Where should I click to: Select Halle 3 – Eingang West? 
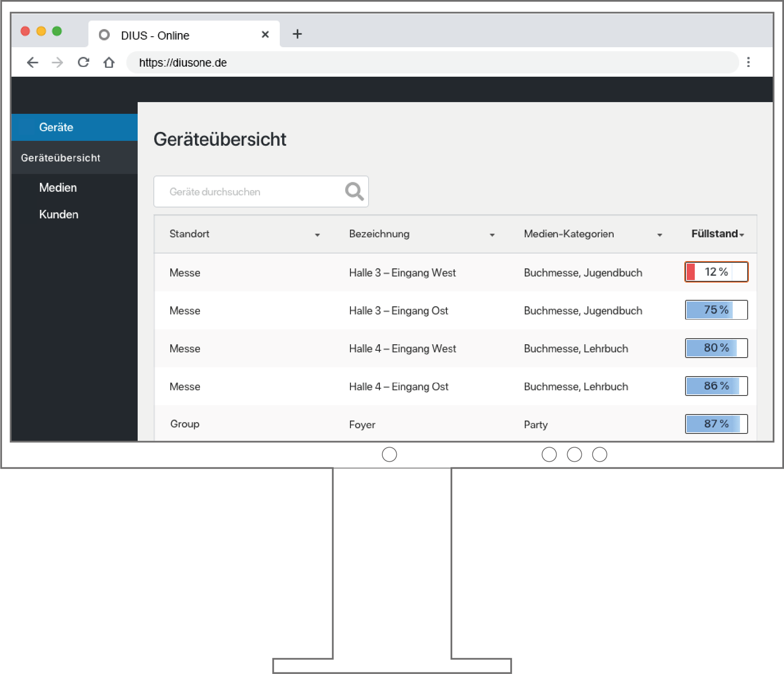[402, 273]
